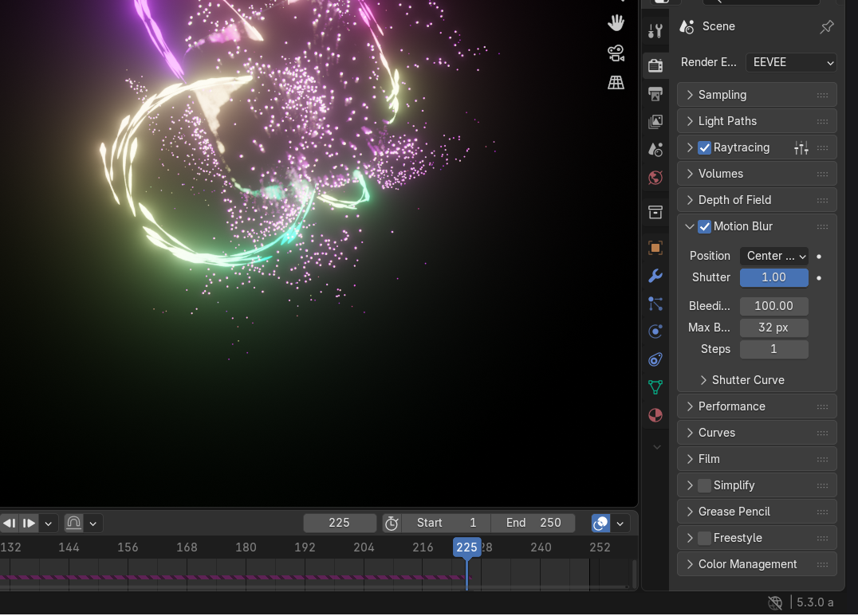
Task: Open the Output properties printer tab
Action: (655, 93)
